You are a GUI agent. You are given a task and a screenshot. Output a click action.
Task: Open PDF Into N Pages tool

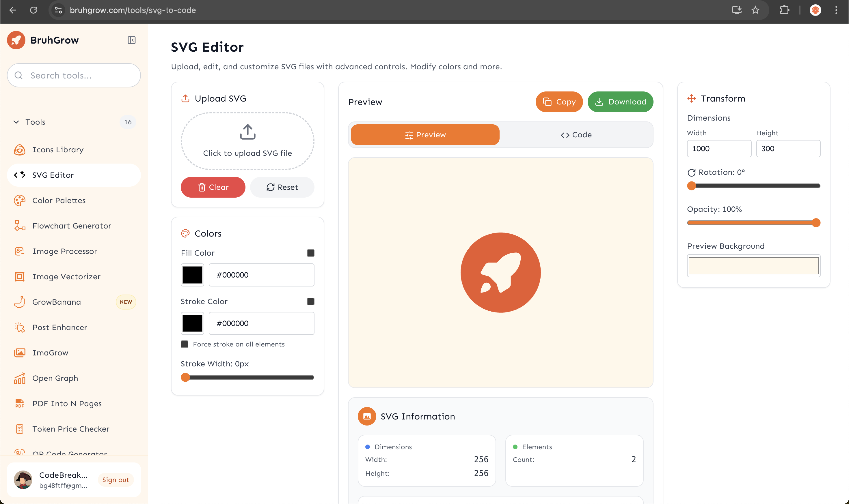point(74,404)
